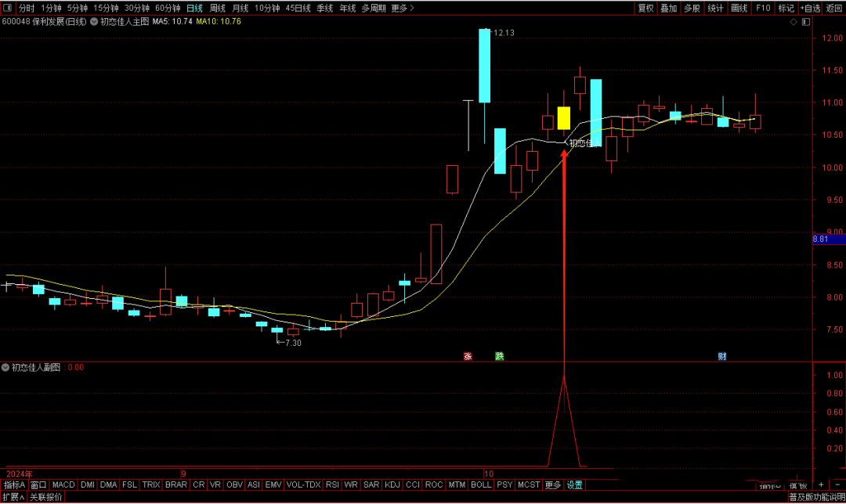This screenshot has height=504, width=846.
Task: Click the red 涨 marker on chart
Action: coord(468,357)
